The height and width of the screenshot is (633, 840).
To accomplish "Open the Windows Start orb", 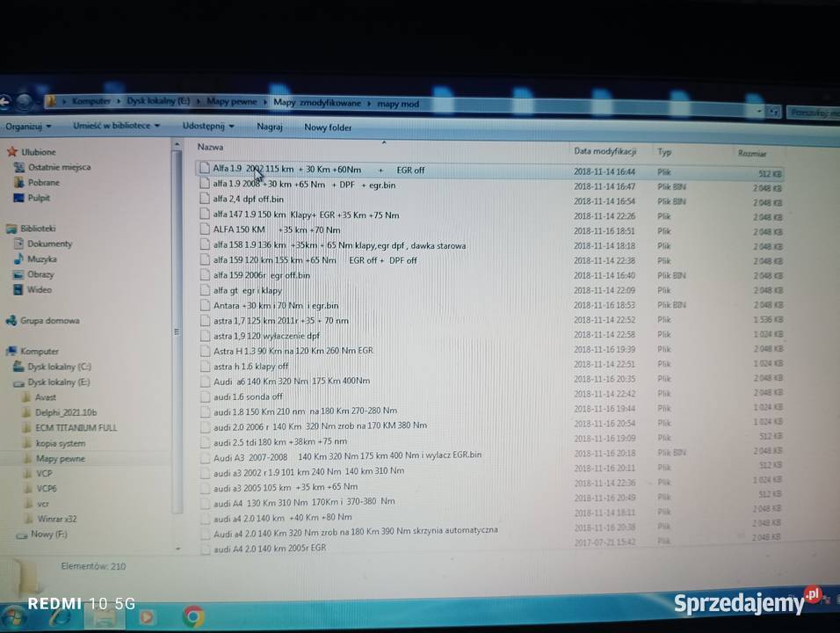I will coord(13,618).
